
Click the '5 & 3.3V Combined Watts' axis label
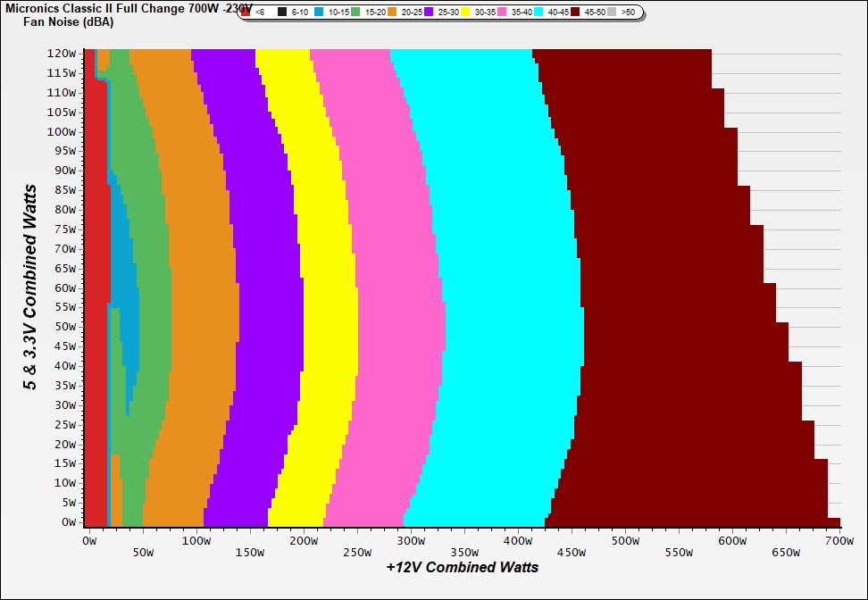pyautogui.click(x=30, y=287)
